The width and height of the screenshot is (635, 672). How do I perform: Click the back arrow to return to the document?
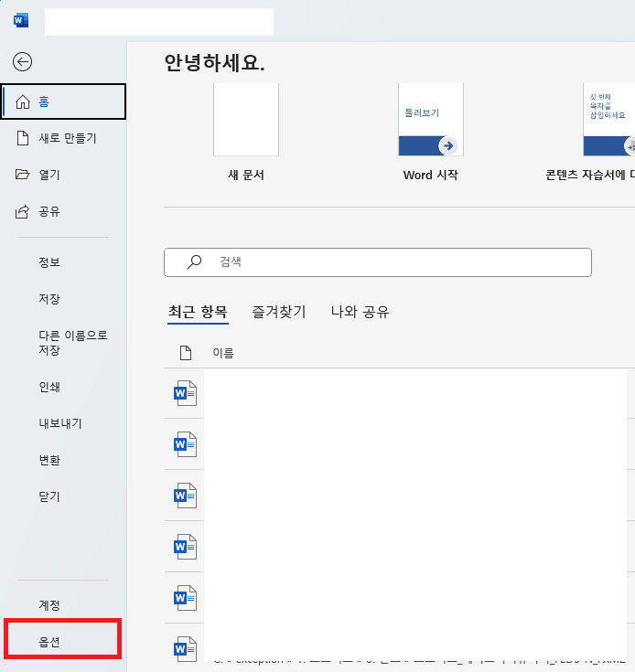point(22,62)
